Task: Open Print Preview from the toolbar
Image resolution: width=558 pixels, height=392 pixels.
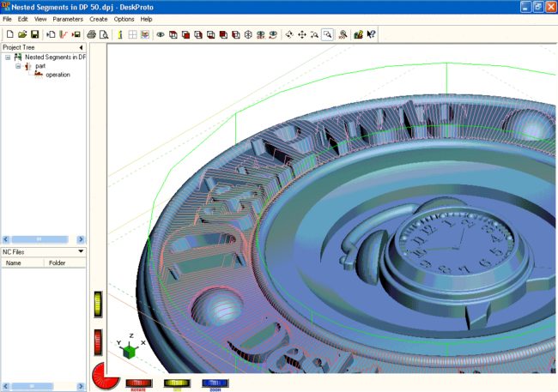Action: [104, 34]
